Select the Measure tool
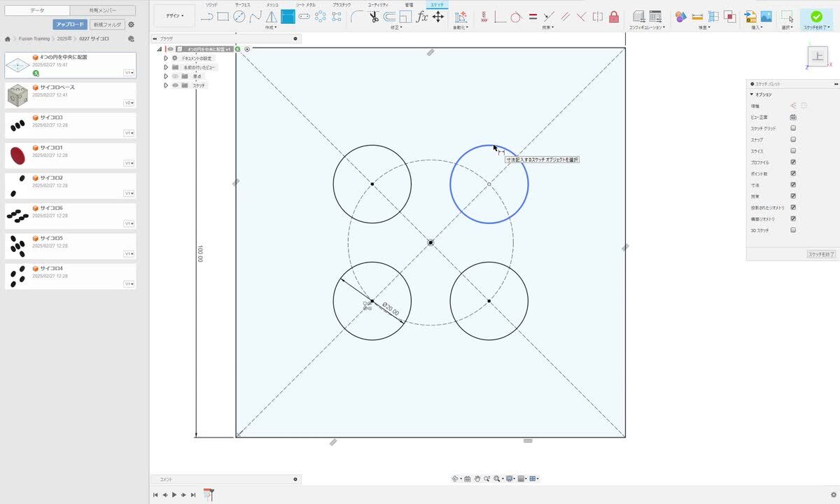Screen dimensions: 840x504 [697, 17]
